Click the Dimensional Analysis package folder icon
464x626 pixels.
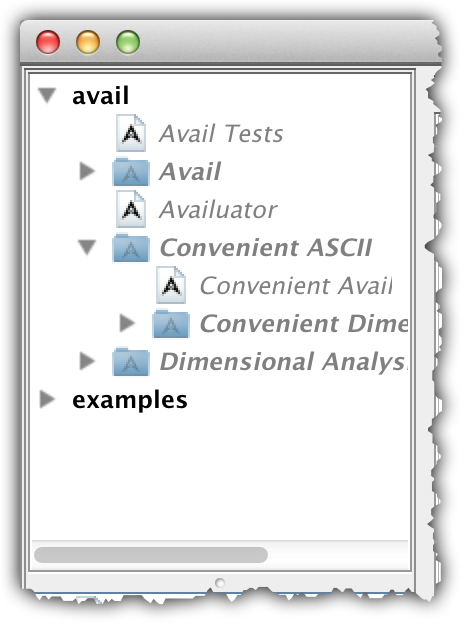click(131, 362)
